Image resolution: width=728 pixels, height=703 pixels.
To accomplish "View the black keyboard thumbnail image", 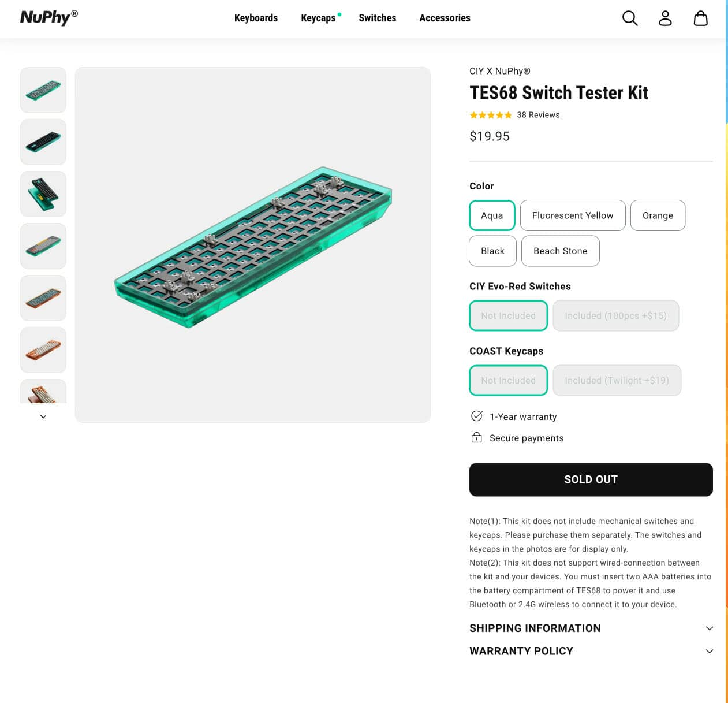I will (43, 142).
